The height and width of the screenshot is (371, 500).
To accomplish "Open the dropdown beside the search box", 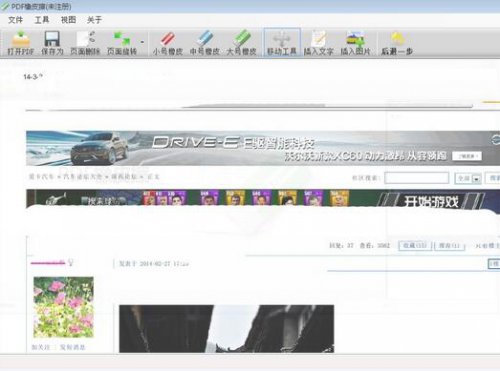I will 477,179.
